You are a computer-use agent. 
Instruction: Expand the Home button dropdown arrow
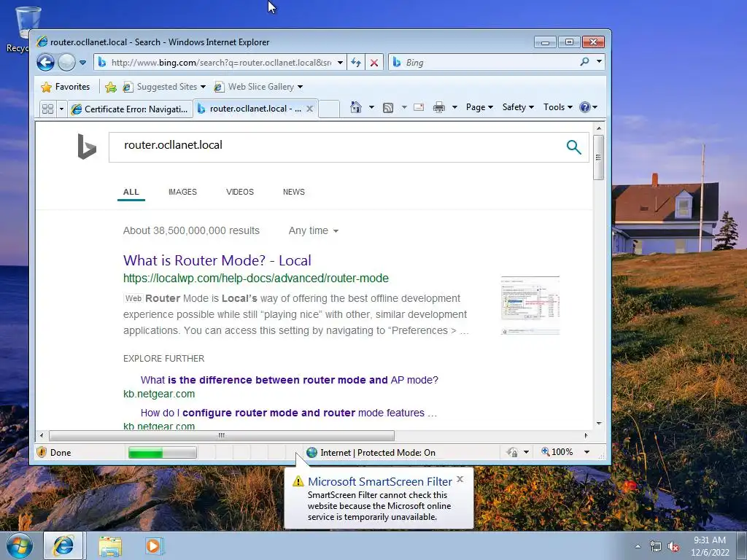371,107
